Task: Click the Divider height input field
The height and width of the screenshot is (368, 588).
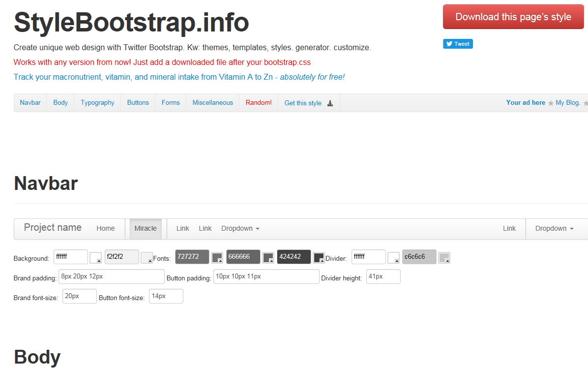Action: (383, 276)
